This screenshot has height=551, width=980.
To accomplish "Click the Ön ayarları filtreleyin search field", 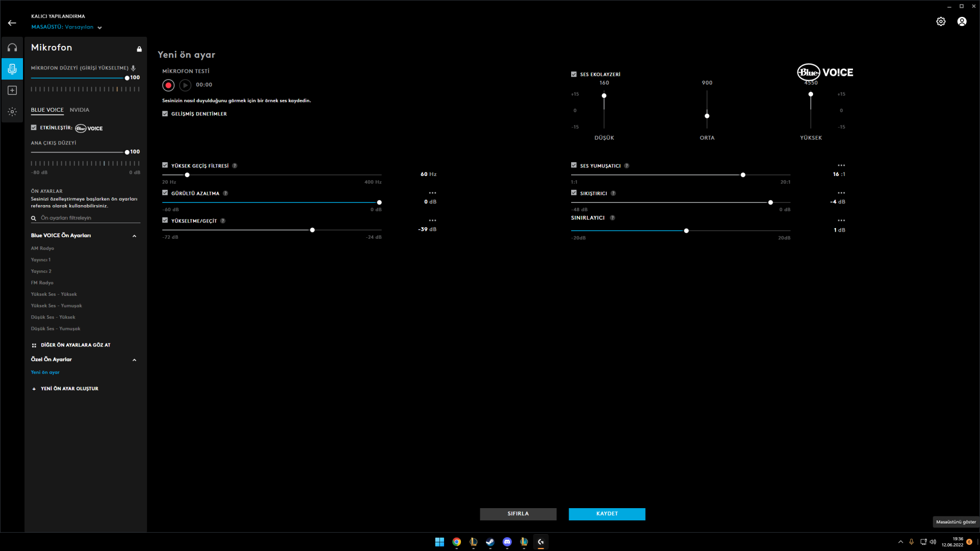I will 87,218.
